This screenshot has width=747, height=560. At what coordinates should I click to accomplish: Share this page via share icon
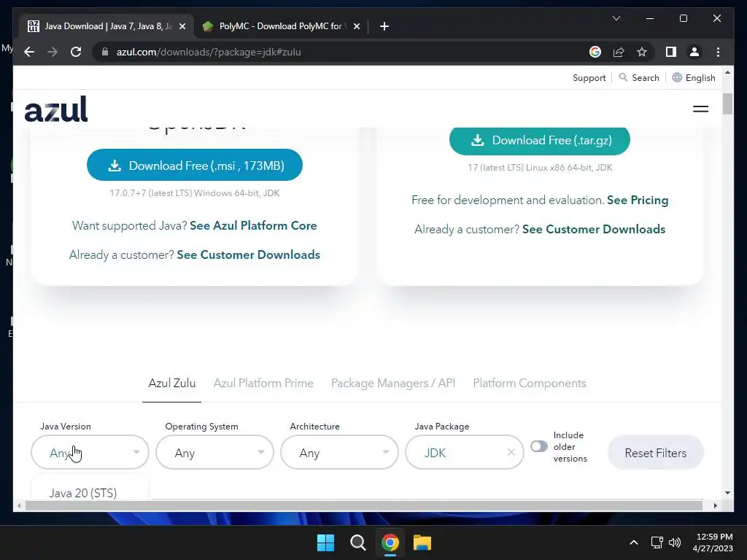(619, 52)
